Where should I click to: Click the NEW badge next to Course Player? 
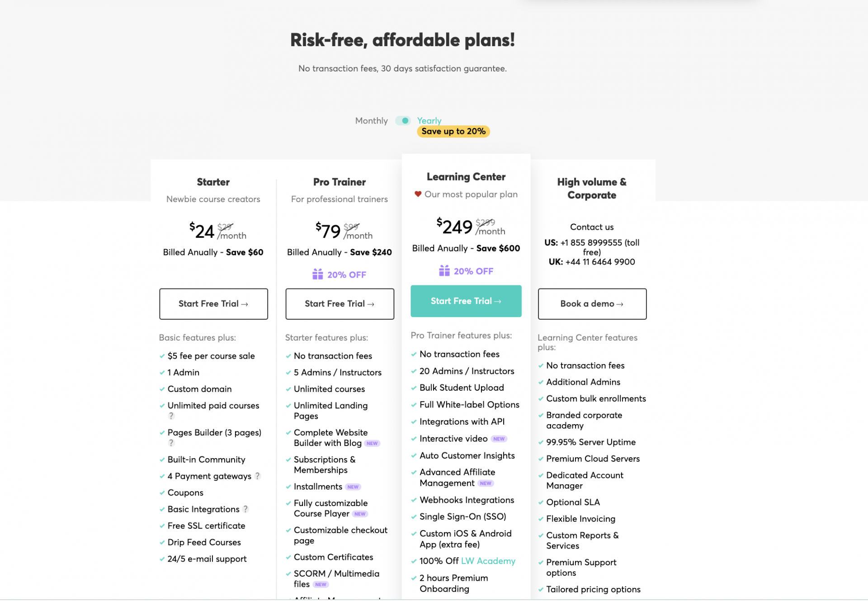pyautogui.click(x=360, y=514)
